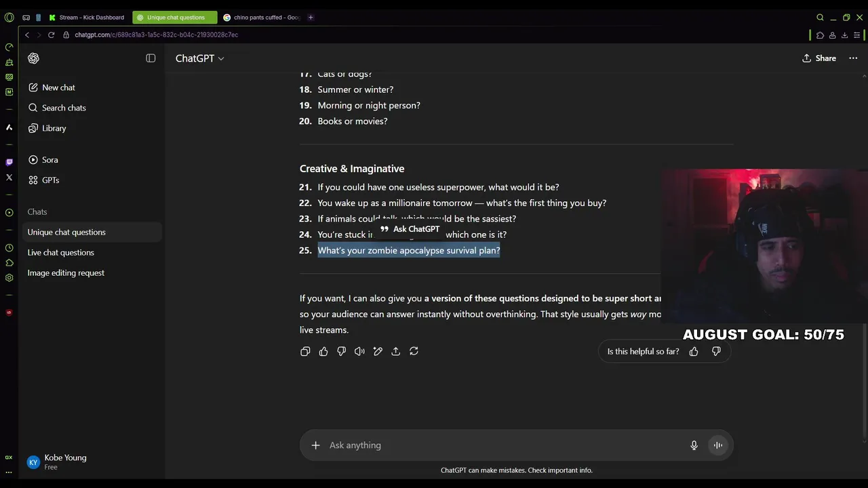Screen dimensions: 868x488
Task: Open a new browser tab
Action: click(311, 18)
